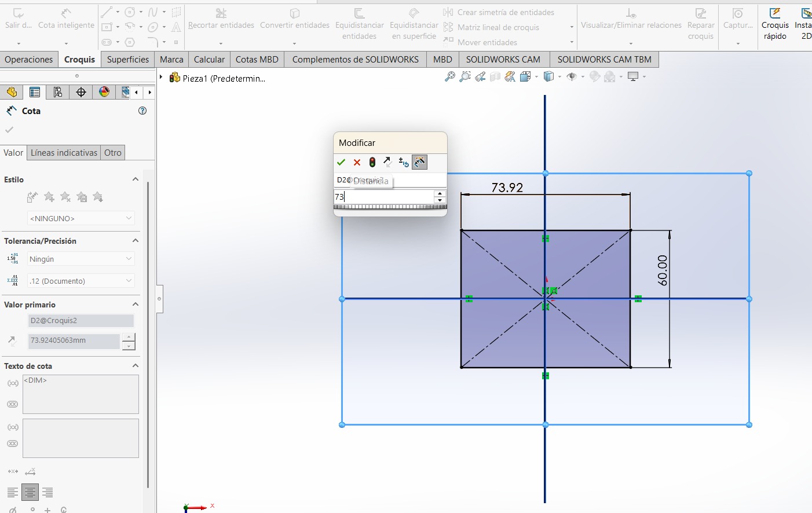Open the SOLIDWORKS CAM tab

(x=503, y=59)
